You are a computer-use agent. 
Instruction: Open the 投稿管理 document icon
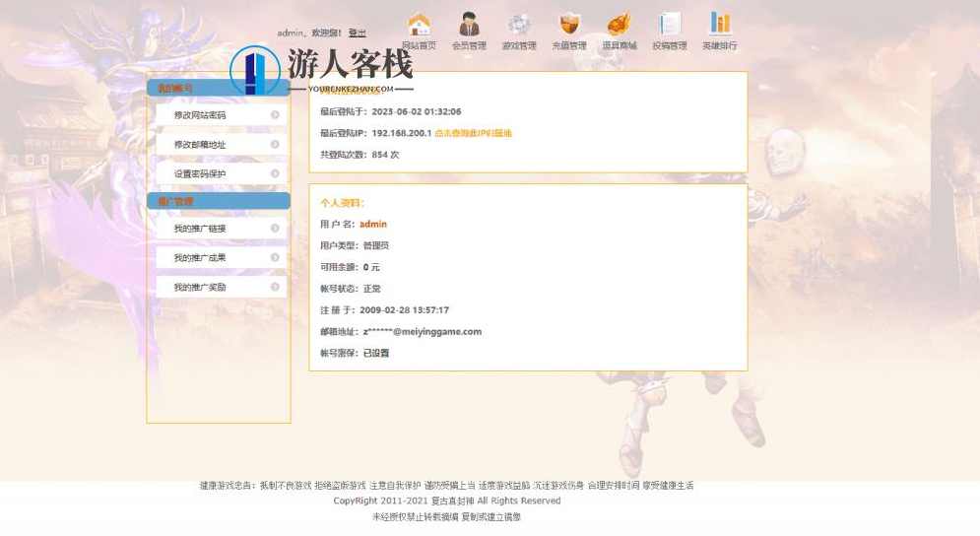click(670, 25)
